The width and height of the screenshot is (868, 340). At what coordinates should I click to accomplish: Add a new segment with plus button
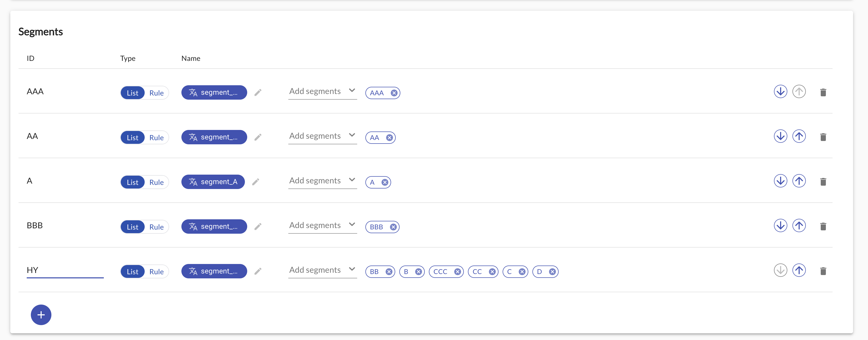coord(41,315)
